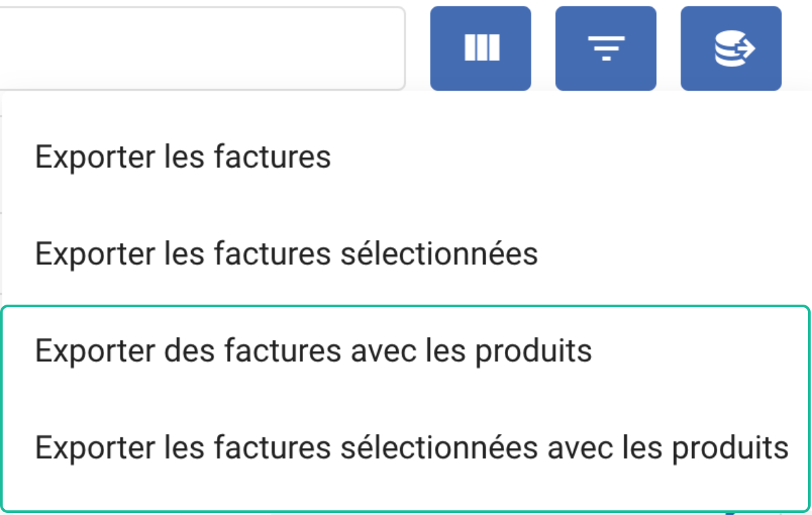Show the filter panel using blue filter button
Image resolution: width=812 pixels, height=515 pixels.
coord(606,48)
